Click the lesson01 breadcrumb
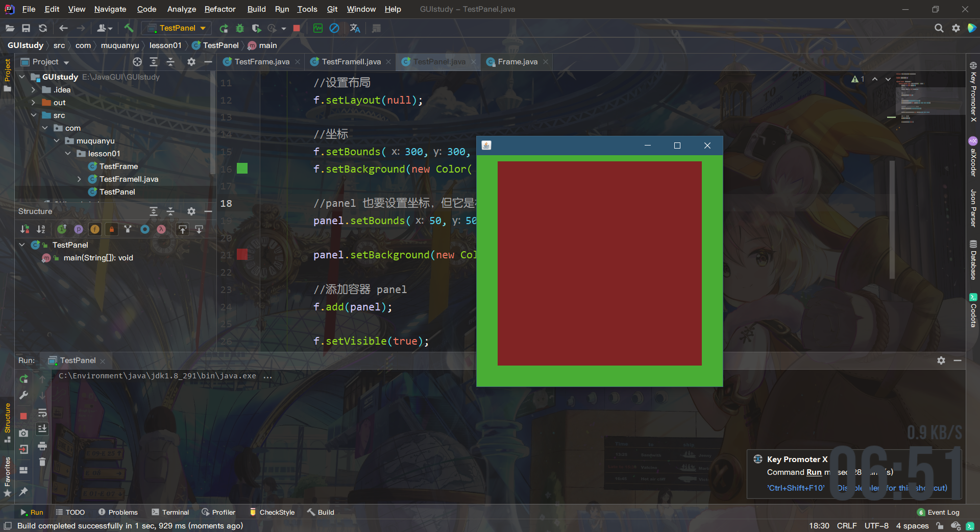Screen dimensions: 980x532 165,45
